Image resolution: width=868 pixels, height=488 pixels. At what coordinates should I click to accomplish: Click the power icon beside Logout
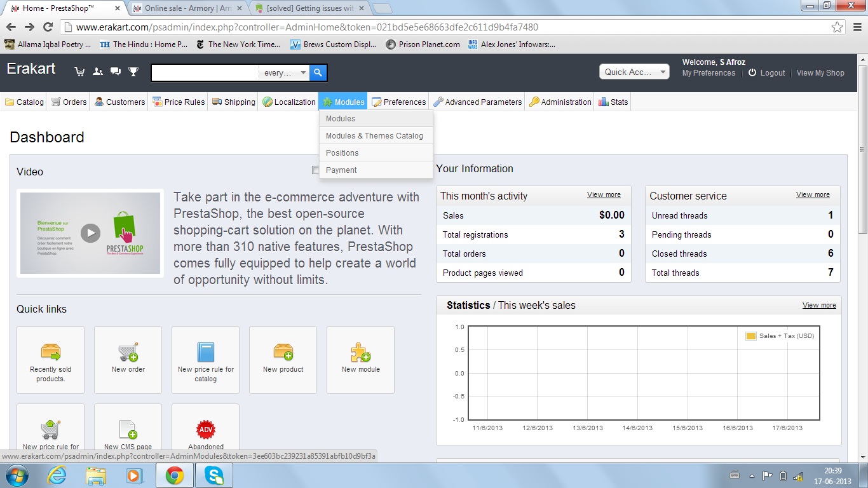(752, 73)
